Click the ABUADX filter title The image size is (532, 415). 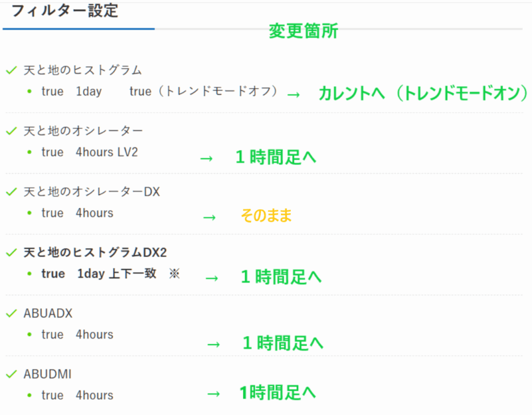48,313
